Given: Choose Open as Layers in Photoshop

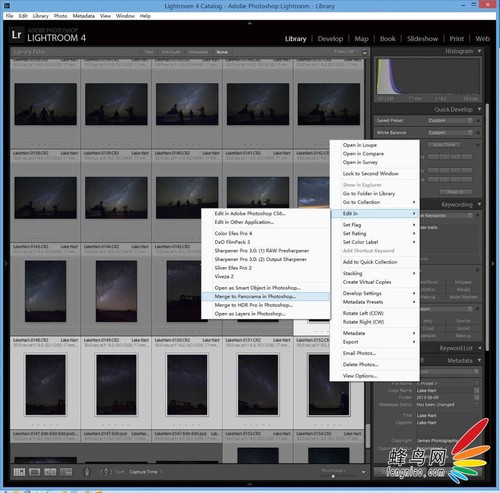Looking at the screenshot, I should pyautogui.click(x=265, y=314).
